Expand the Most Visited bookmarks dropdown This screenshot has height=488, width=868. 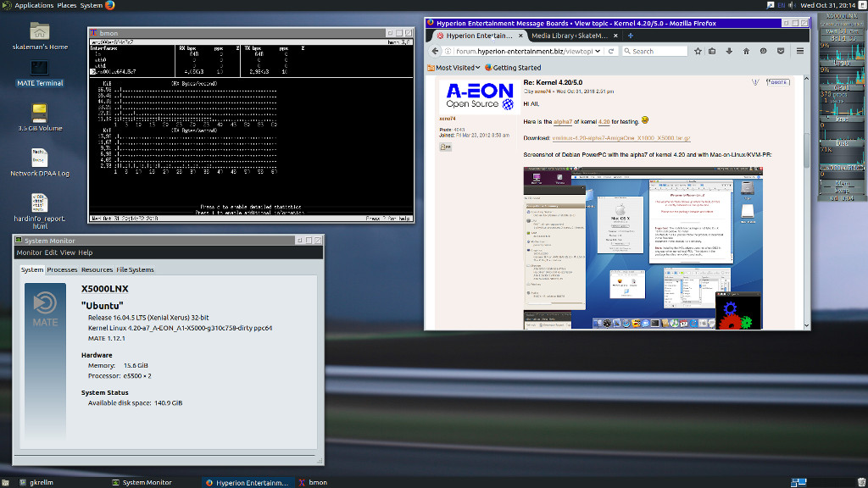[454, 68]
